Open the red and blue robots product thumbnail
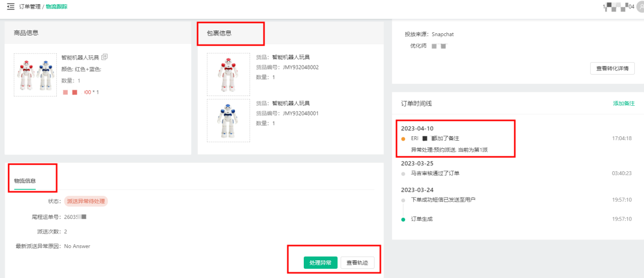The image size is (644, 278). [x=35, y=75]
